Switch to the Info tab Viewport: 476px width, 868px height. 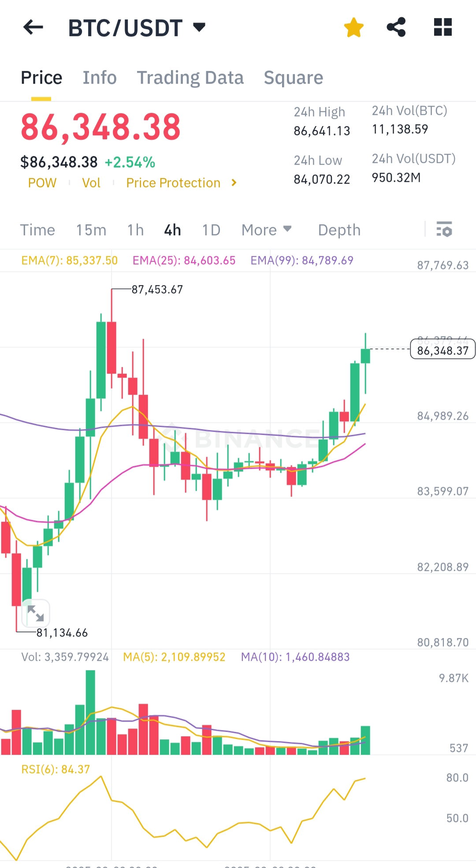point(100,78)
